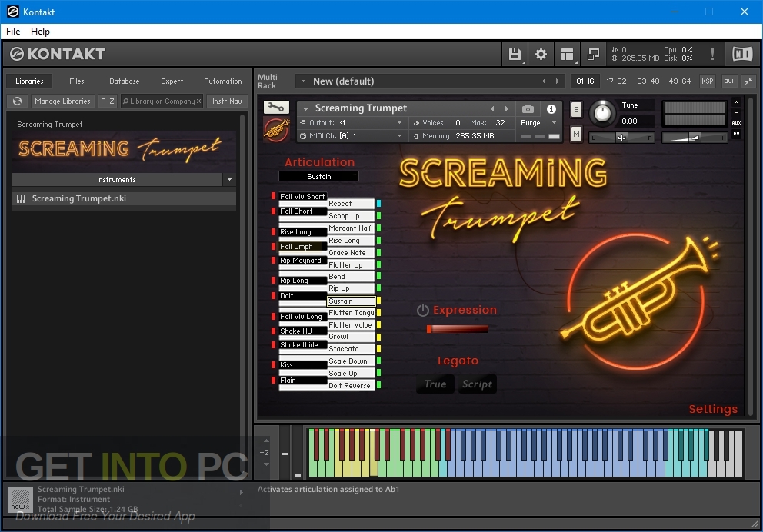
Task: Clear the library search field X
Action: point(198,101)
